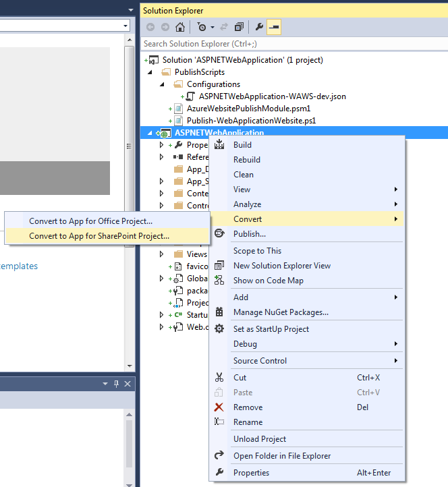
Task: Click the Back navigation arrow in Solution Explorer
Action: (x=150, y=28)
